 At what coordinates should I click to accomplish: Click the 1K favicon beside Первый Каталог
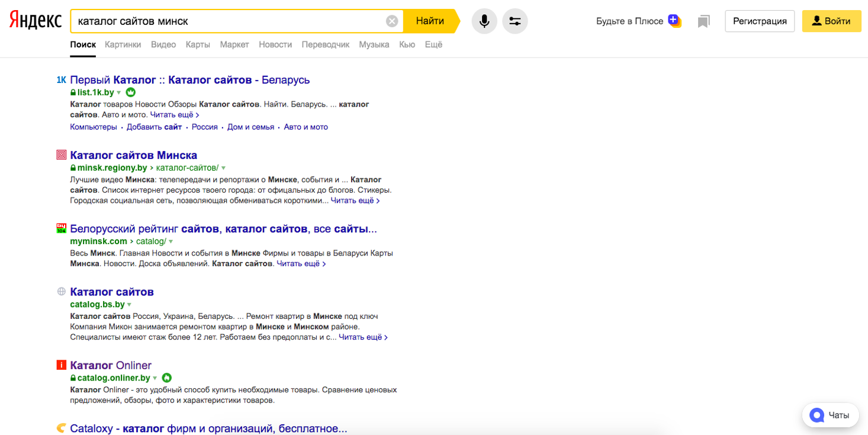click(x=61, y=80)
